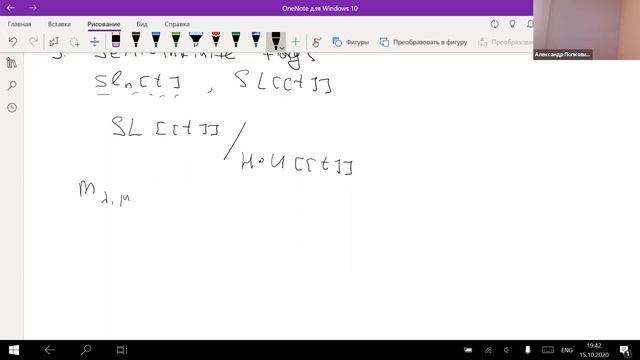The width and height of the screenshot is (640, 360).
Task: Open the notifications bell
Action: pos(530,24)
